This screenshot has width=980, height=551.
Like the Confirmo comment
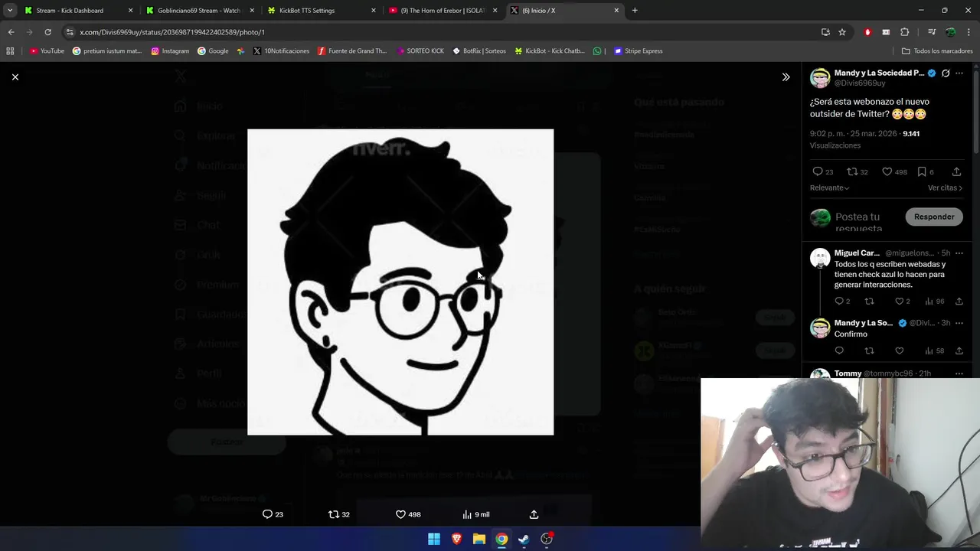pos(900,351)
